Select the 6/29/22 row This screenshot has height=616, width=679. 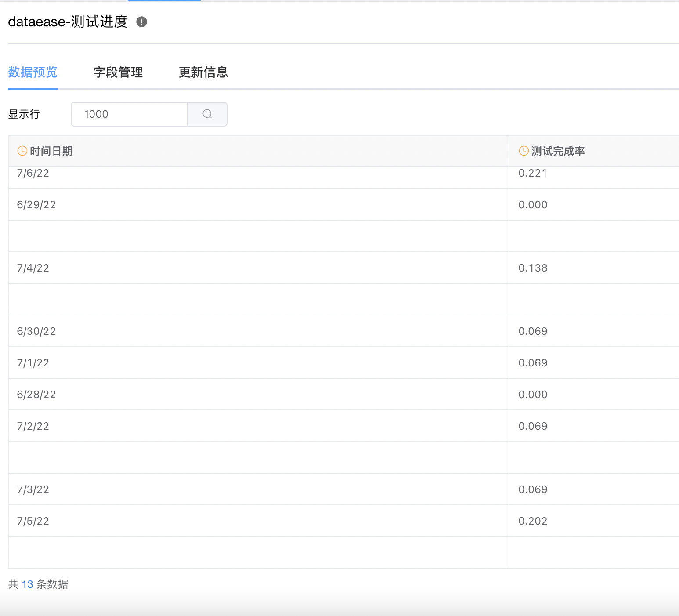36,204
